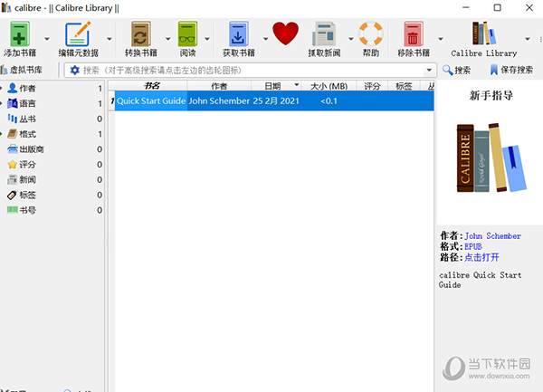This screenshot has width=543, height=392.
Task: Click the Remove books (移除书籍) icon
Action: click(x=414, y=33)
